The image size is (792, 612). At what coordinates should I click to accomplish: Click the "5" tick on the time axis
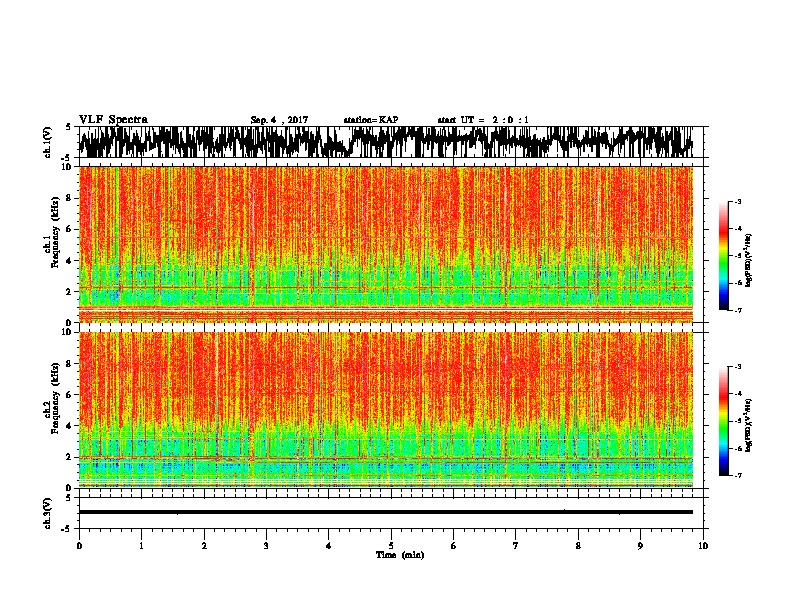click(x=391, y=546)
